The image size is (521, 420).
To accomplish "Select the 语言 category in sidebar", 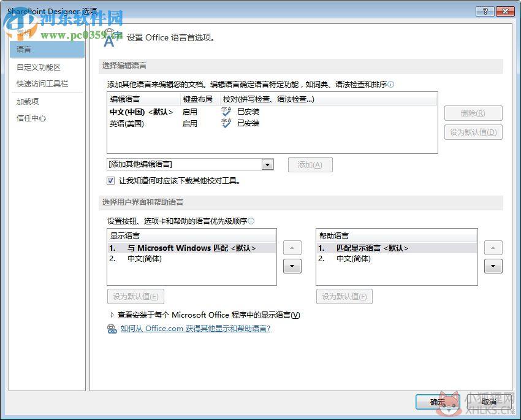I will click(47, 50).
